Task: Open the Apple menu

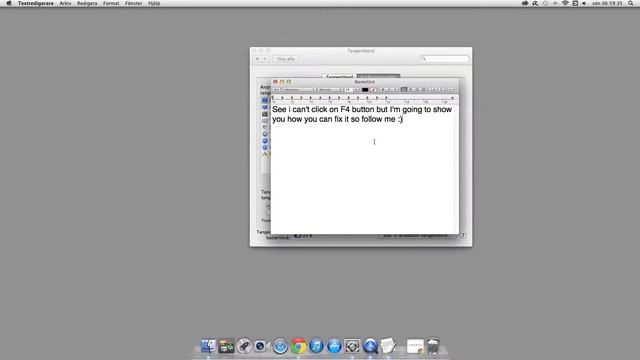Action: pyautogui.click(x=9, y=3)
